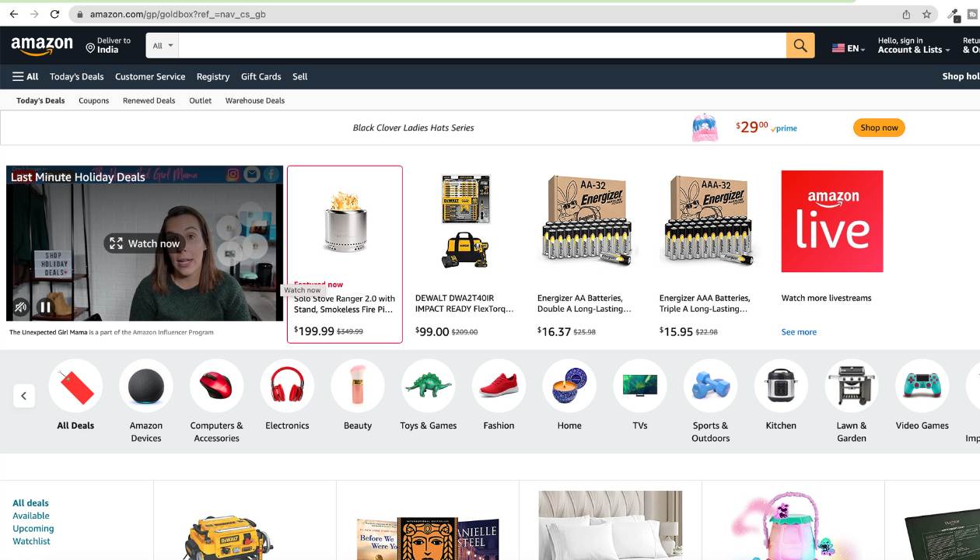Click the browser address bar URL
Image resolution: width=980 pixels, height=560 pixels.
pyautogui.click(x=177, y=14)
